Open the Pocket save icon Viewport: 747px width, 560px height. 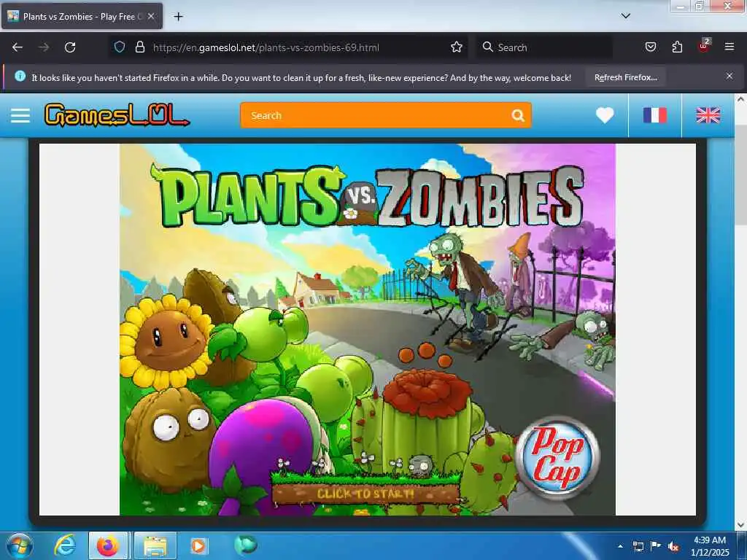pyautogui.click(x=651, y=47)
